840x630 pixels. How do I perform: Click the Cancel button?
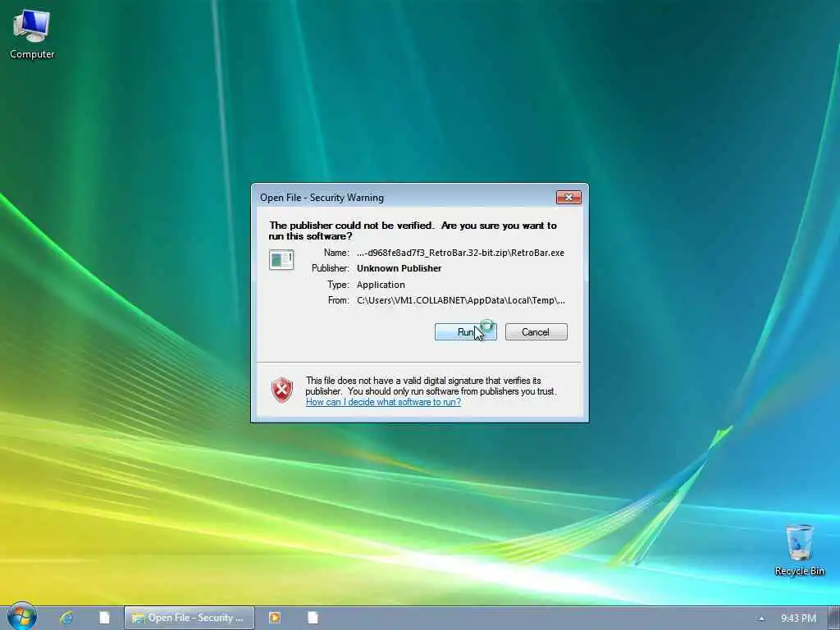(x=536, y=332)
